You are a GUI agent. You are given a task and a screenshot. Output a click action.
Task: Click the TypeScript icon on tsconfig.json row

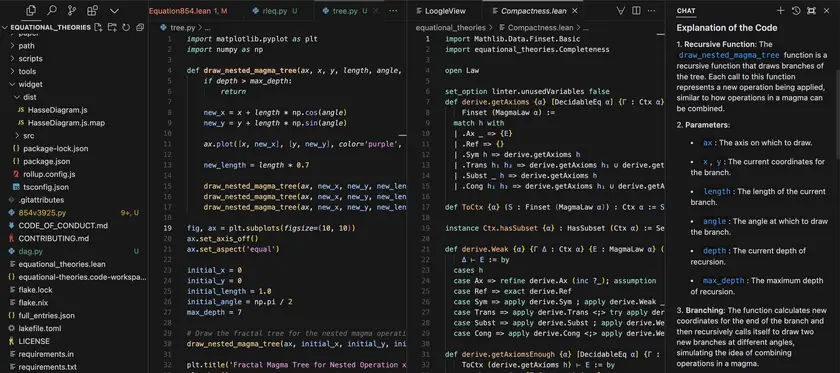point(16,188)
